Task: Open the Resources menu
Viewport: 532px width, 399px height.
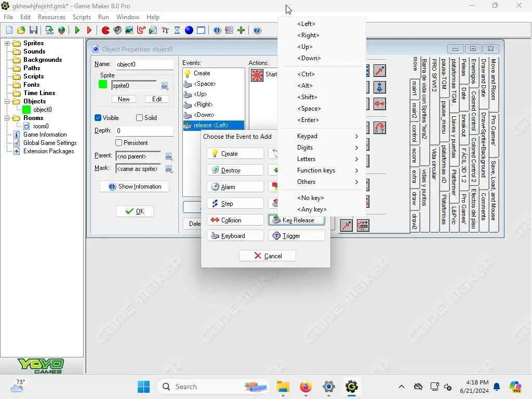Action: (51, 17)
